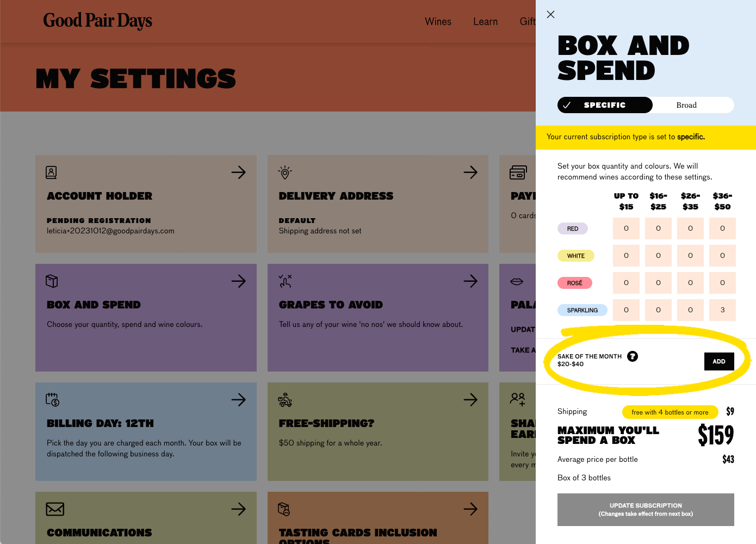The width and height of the screenshot is (756, 544).
Task: Click Red quantity cell under $16-$25
Action: [658, 228]
